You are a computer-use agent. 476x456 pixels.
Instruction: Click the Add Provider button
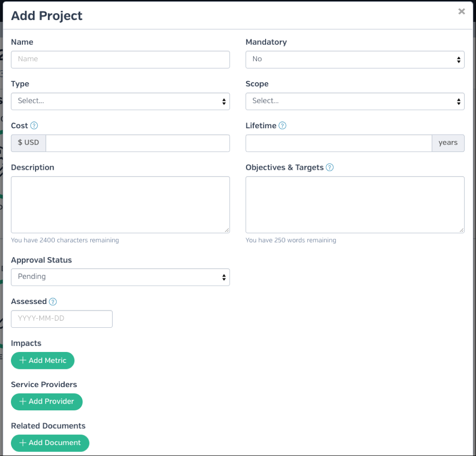47,402
